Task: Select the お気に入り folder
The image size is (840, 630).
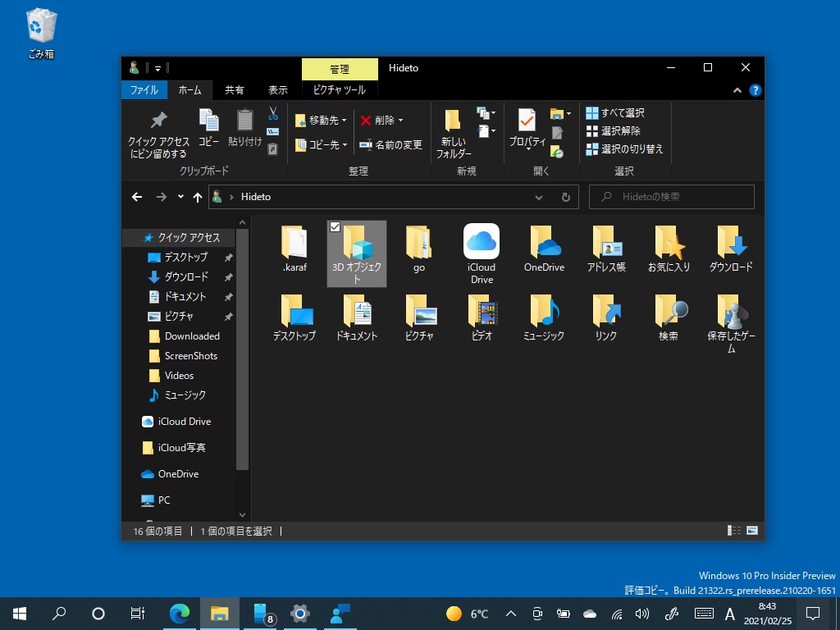Action: point(669,249)
